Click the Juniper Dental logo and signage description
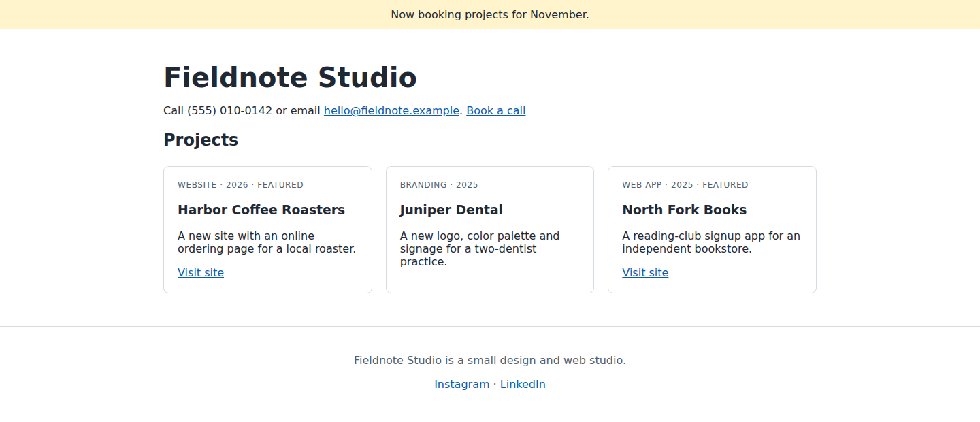This screenshot has height=422, width=980. (x=480, y=248)
